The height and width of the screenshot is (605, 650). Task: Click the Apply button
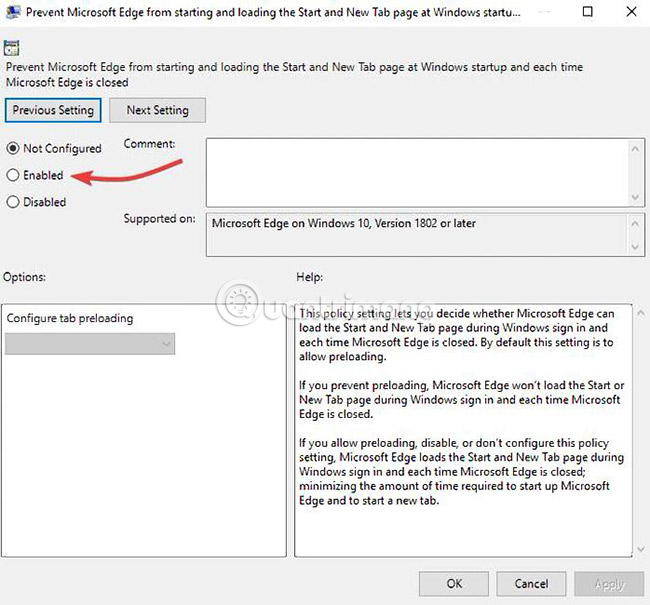609,584
